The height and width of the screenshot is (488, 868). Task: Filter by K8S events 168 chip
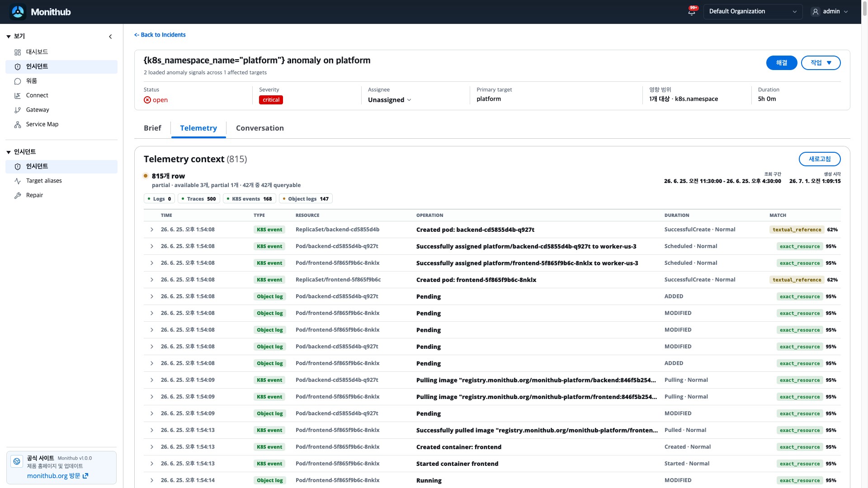click(x=249, y=199)
